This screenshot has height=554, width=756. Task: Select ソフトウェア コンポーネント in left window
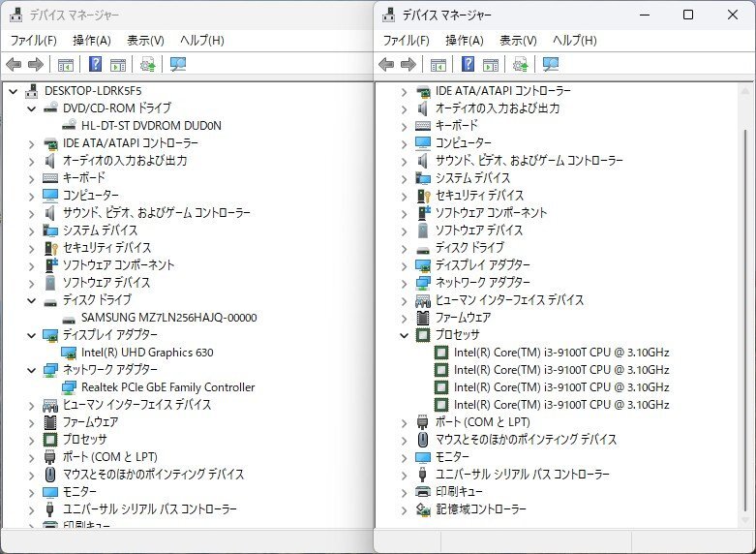(118, 265)
